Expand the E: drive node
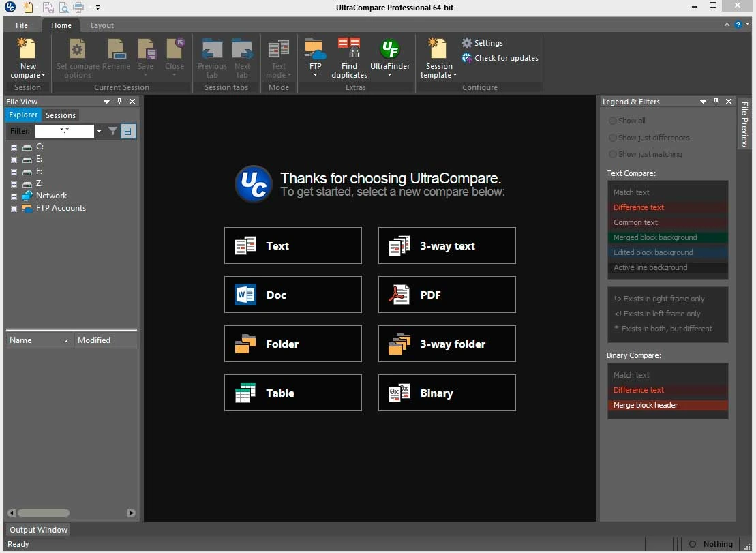Image resolution: width=756 pixels, height=553 pixels. click(x=14, y=160)
